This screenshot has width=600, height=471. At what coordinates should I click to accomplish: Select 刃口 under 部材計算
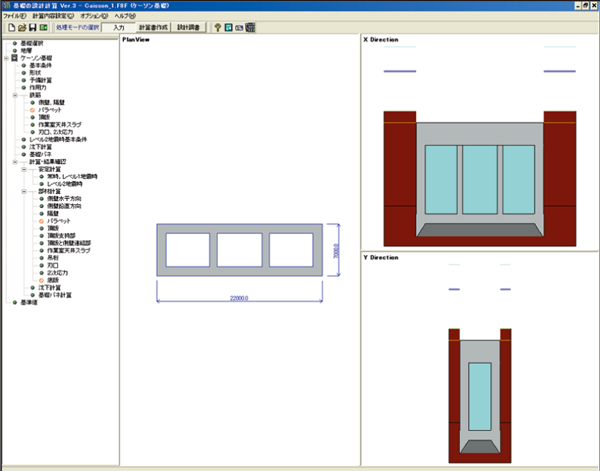click(x=53, y=265)
